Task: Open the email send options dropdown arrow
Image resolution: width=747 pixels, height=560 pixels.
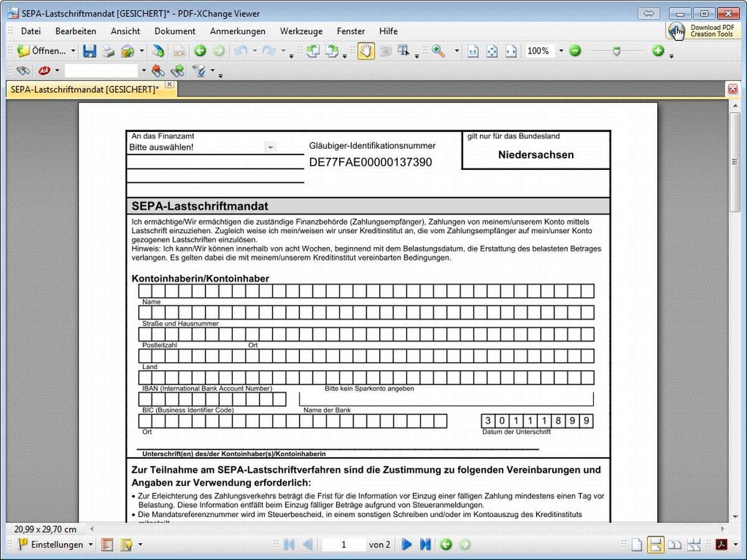Action: click(142, 51)
